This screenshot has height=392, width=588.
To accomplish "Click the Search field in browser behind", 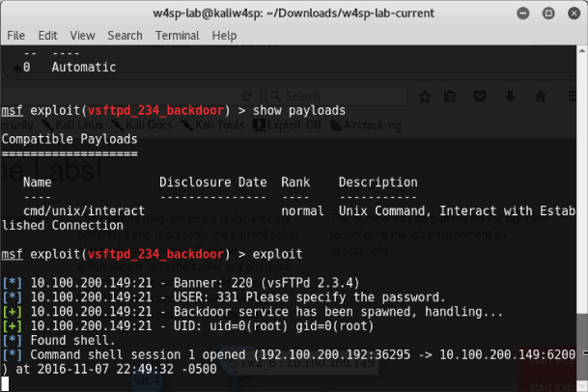I will point(337,97).
